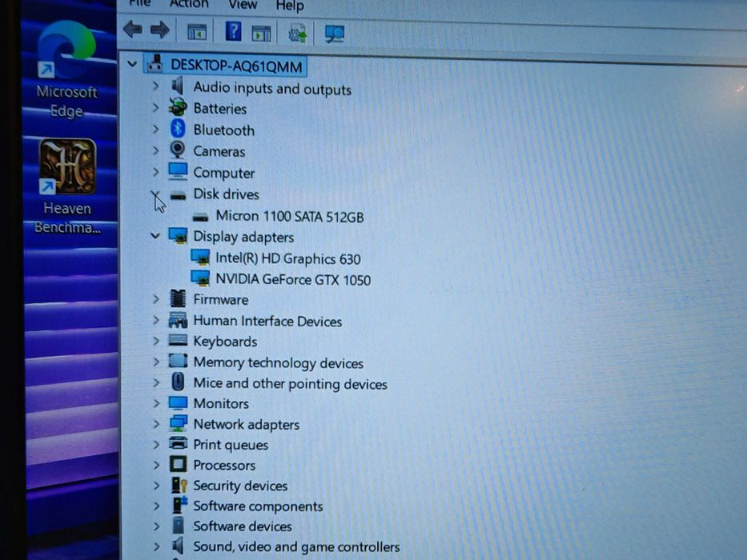Open Heaven Benchmark desktop shortcut
Image resolution: width=747 pixels, height=560 pixels.
[67, 187]
